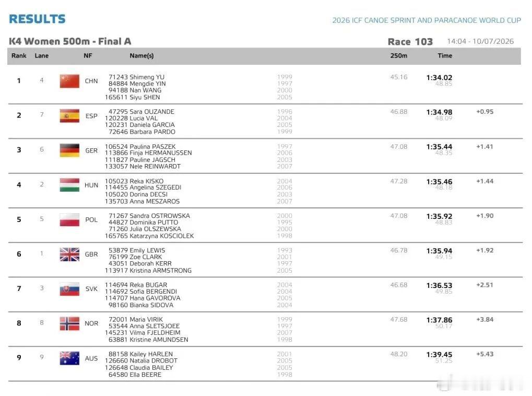
Task: Select the Germany flag icon
Action: point(69,150)
